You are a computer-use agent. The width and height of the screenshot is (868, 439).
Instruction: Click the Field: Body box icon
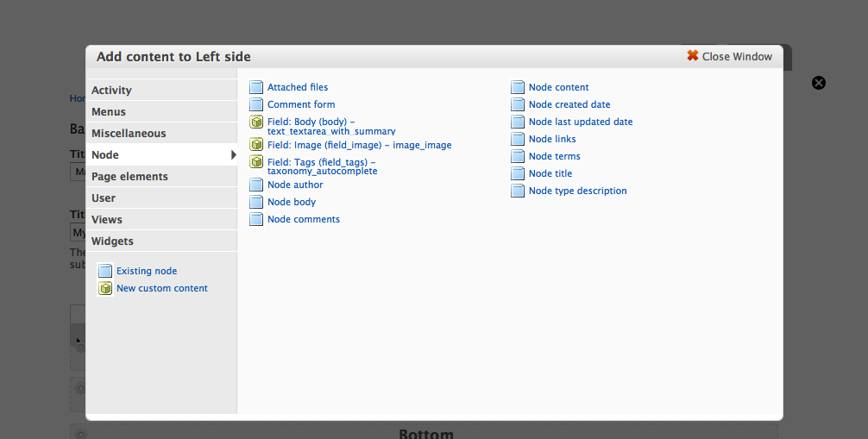pos(256,122)
